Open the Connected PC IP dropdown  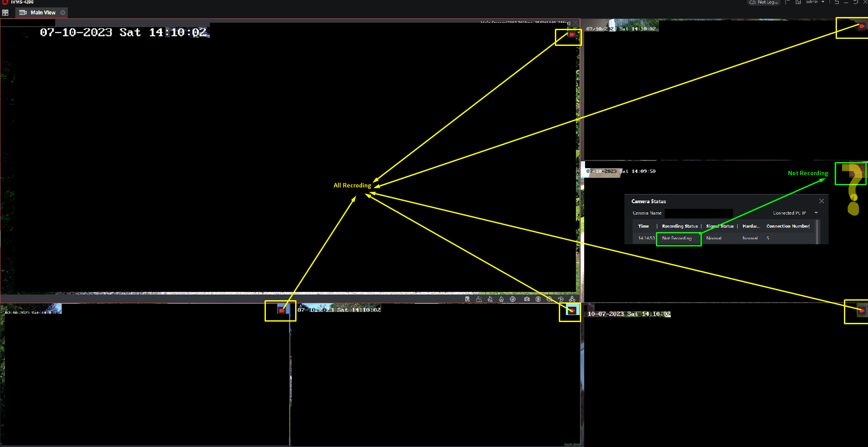[816, 213]
